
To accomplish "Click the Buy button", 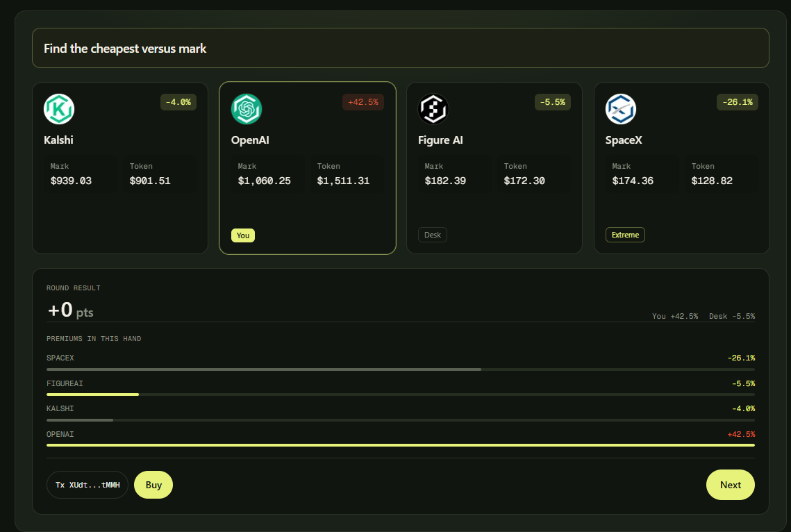I will [153, 485].
